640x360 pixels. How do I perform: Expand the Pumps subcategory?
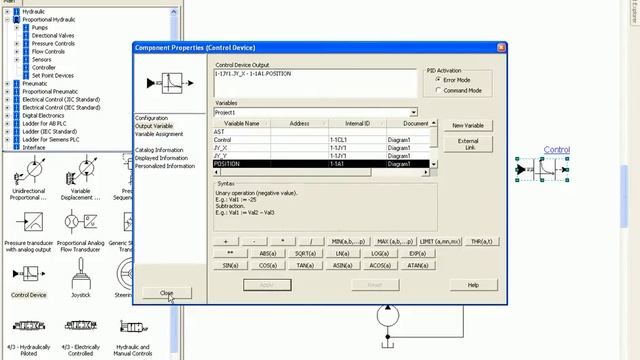click(17, 28)
